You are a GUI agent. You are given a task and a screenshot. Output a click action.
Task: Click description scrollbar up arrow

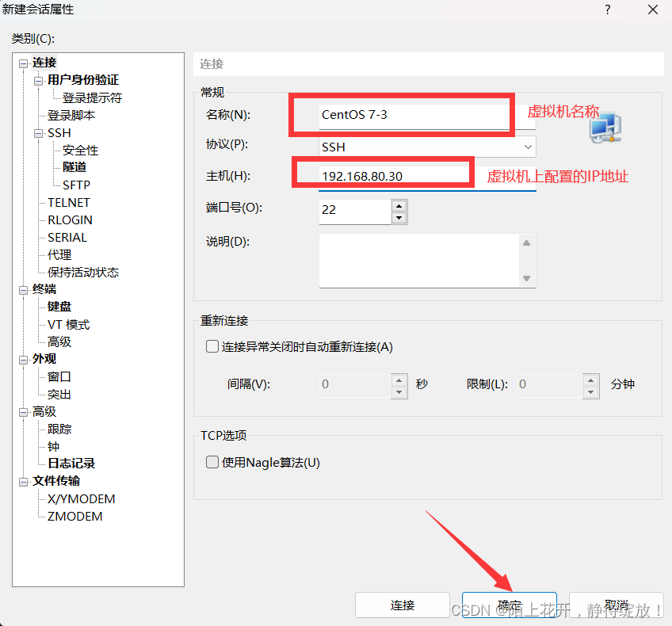(527, 243)
